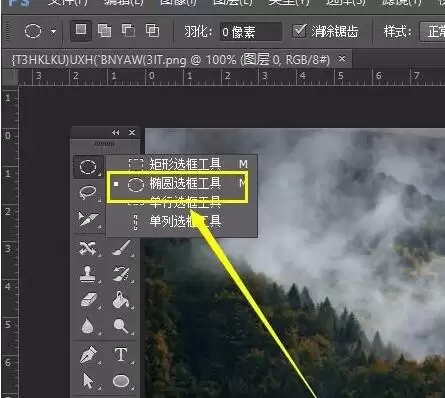Select the Path Selection tool
This screenshot has width=445, height=398.
(88, 381)
